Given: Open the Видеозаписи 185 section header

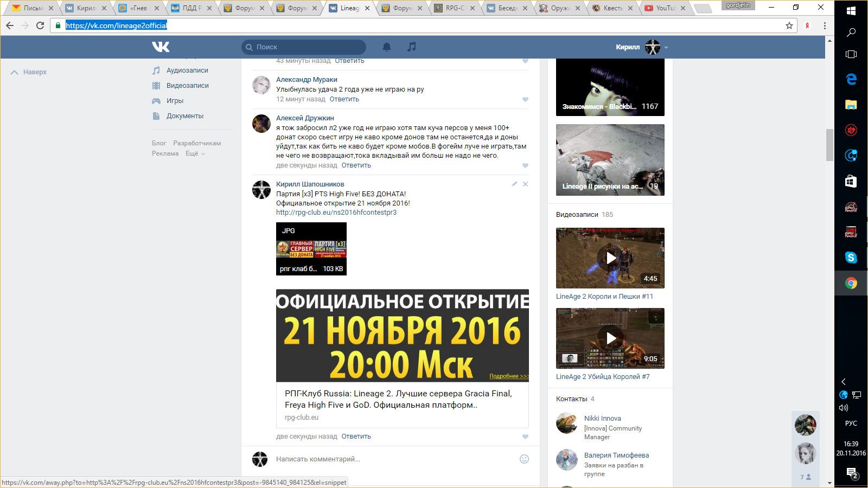Looking at the screenshot, I should coord(584,215).
